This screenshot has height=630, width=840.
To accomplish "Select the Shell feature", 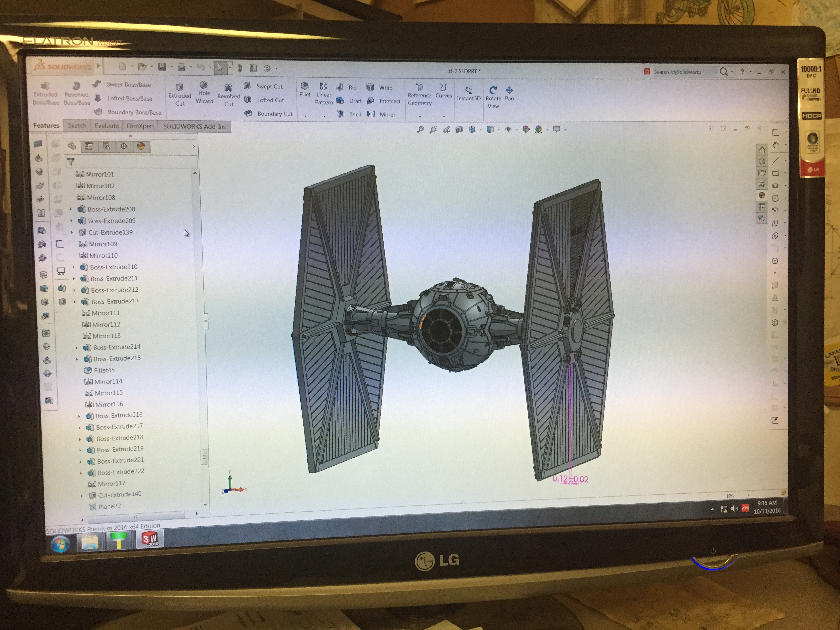I will (349, 114).
